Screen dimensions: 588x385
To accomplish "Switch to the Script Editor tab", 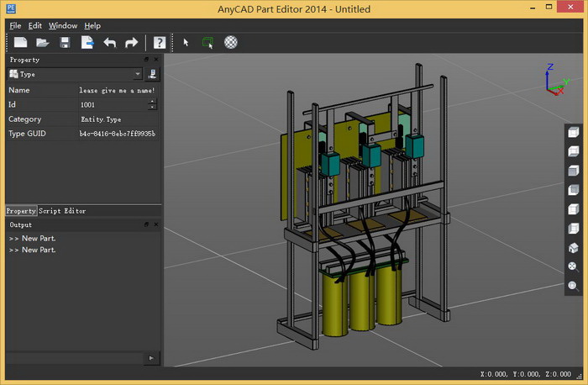I will click(x=62, y=211).
